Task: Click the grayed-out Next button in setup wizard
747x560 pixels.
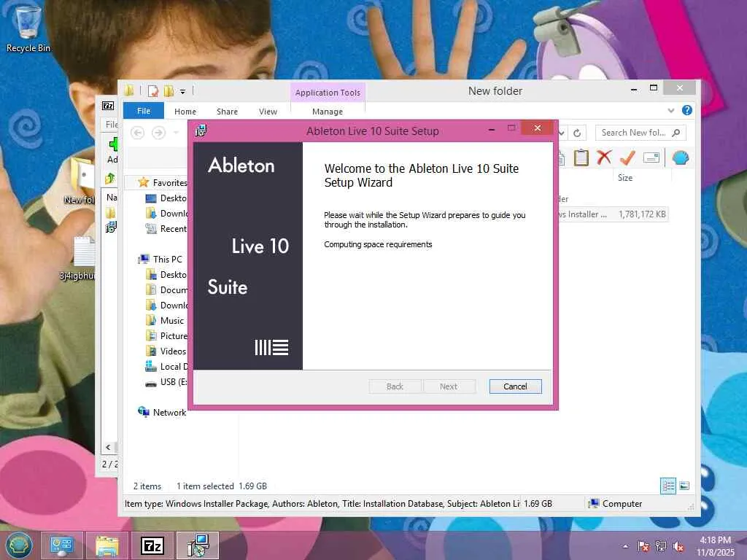Action: click(449, 386)
